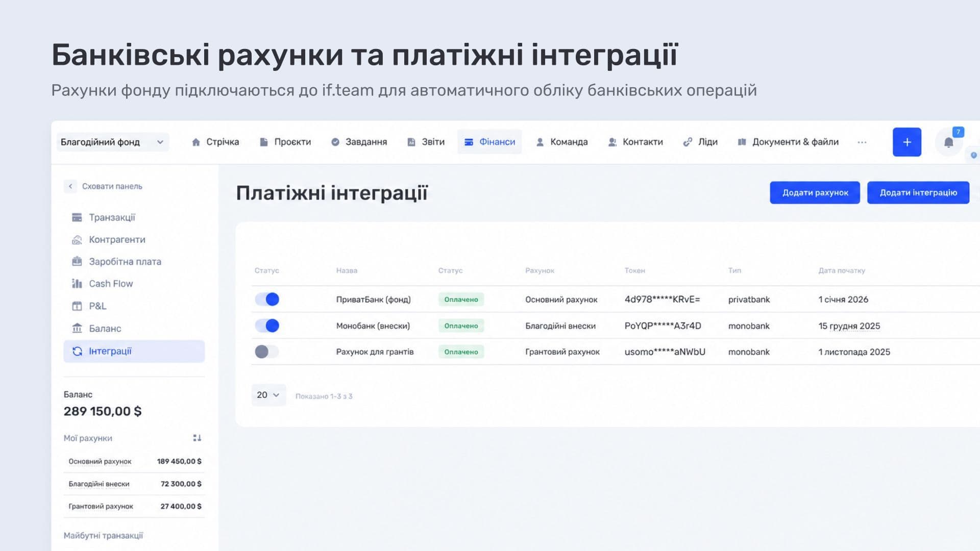Click the P&L table icon

[x=77, y=306]
